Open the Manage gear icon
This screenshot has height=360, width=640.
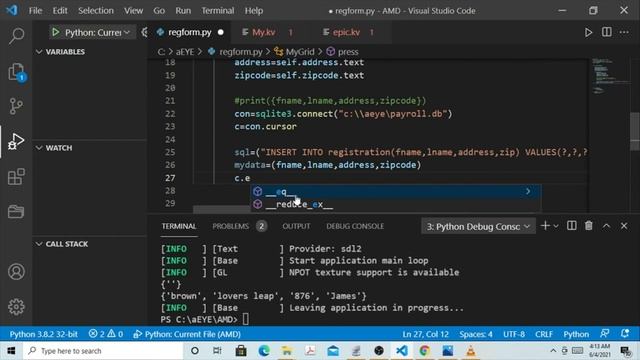coord(16,307)
